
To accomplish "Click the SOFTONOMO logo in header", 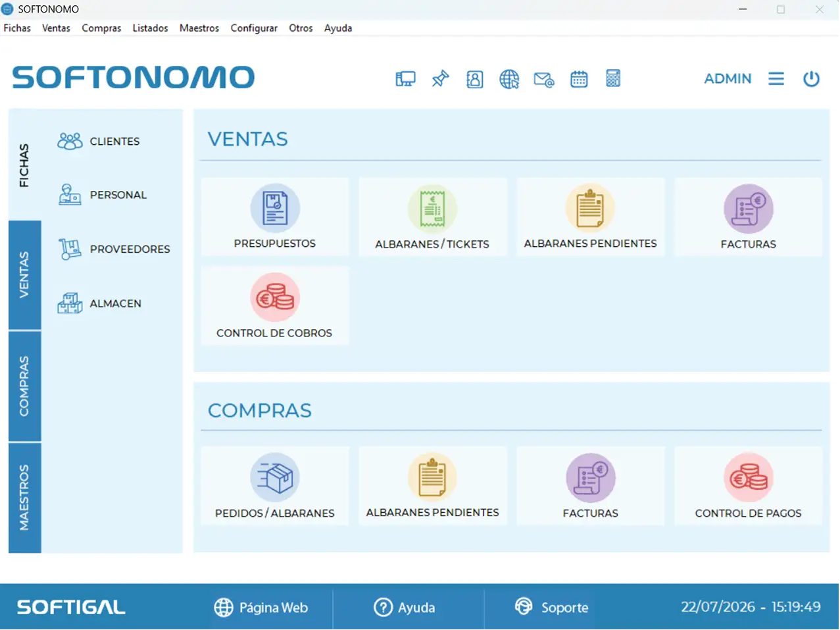I will (134, 78).
